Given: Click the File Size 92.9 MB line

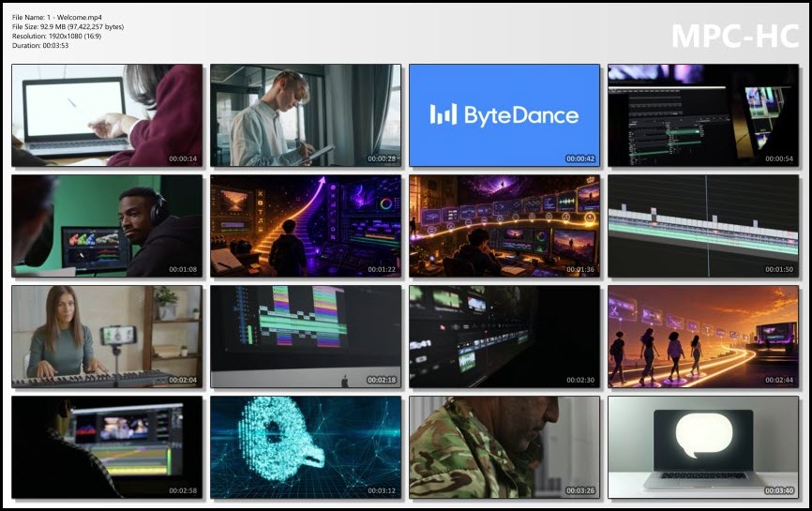Looking at the screenshot, I should pos(68,26).
